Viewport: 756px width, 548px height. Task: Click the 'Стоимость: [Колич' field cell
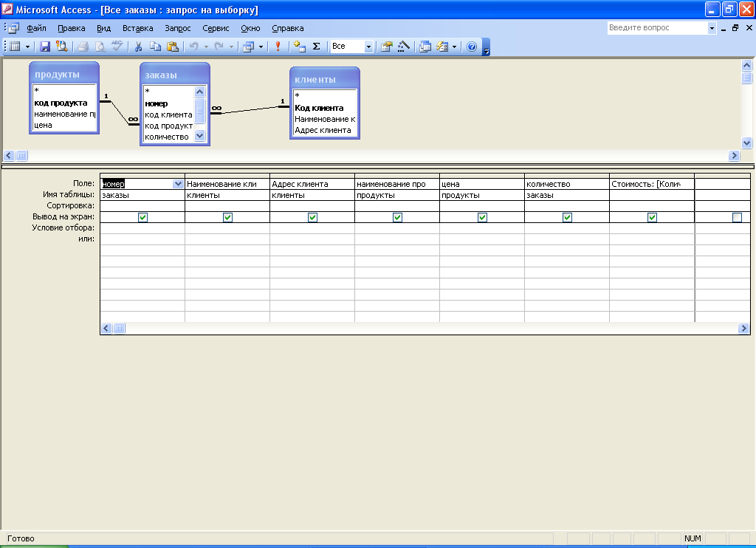click(x=652, y=184)
